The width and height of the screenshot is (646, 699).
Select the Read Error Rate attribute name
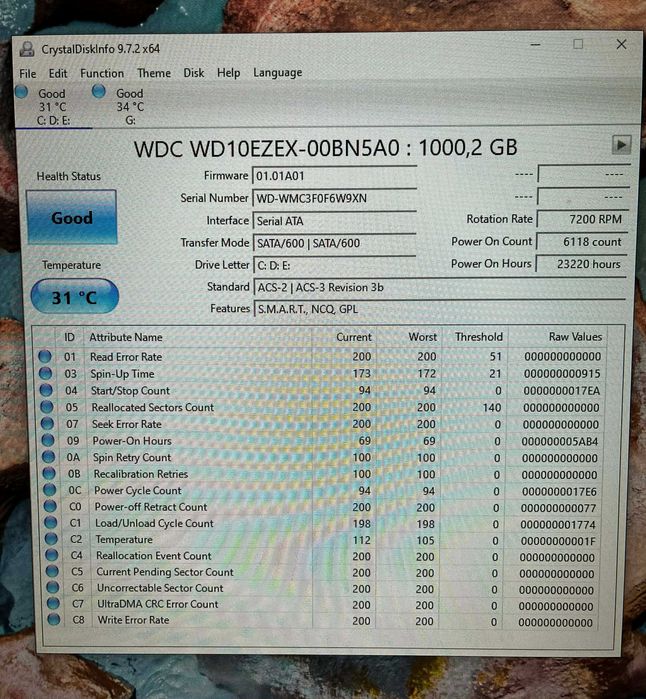pos(126,357)
